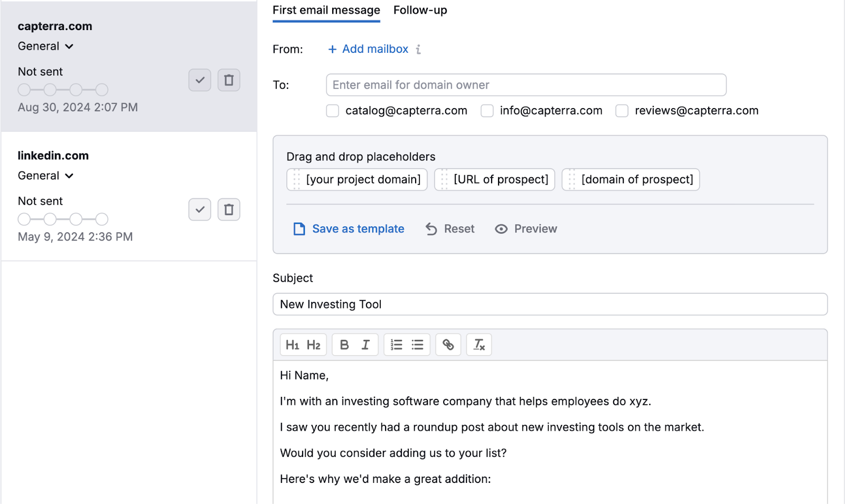Delete the capterra.com prospect
The width and height of the screenshot is (845, 504).
tap(229, 80)
